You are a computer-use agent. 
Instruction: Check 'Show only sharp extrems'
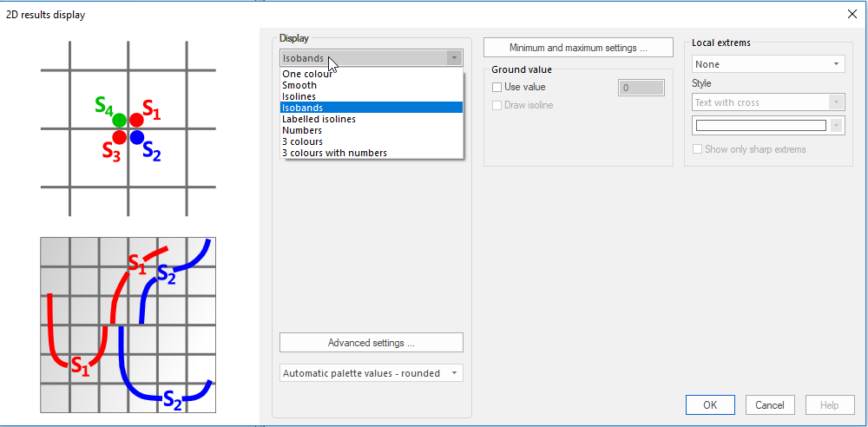pos(698,149)
